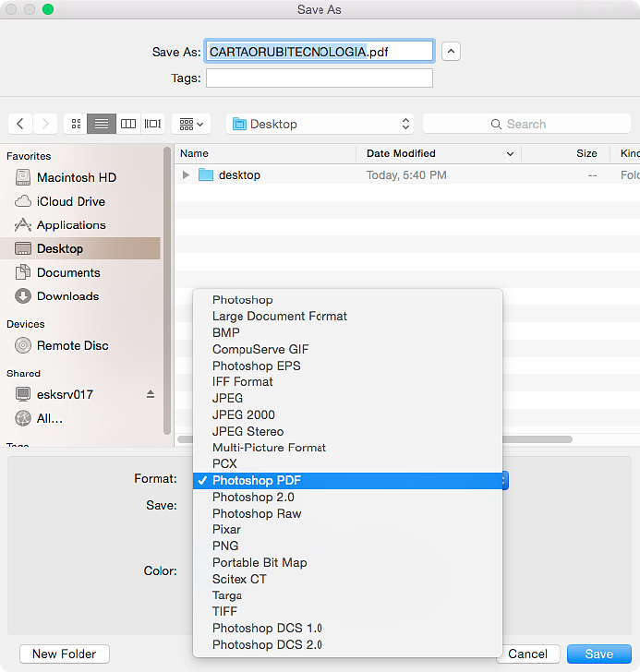Viewport: 640px width, 672px height.
Task: Go forward with the right chevron
Action: tap(45, 124)
